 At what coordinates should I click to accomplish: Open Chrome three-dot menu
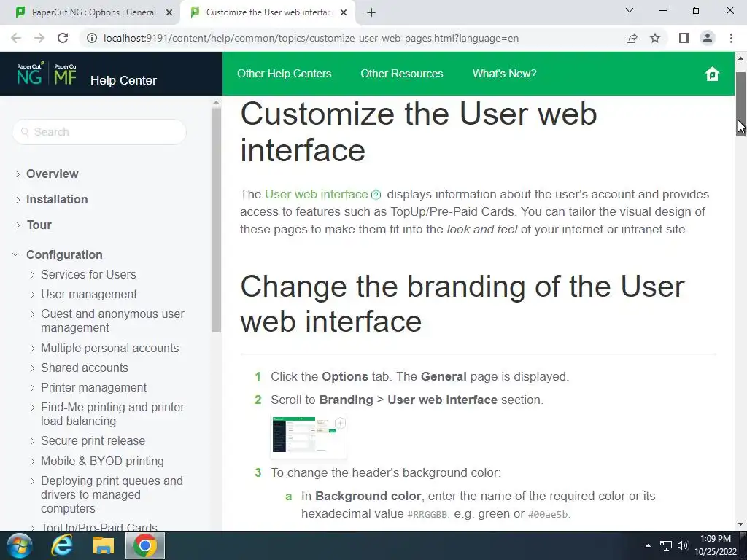(731, 38)
